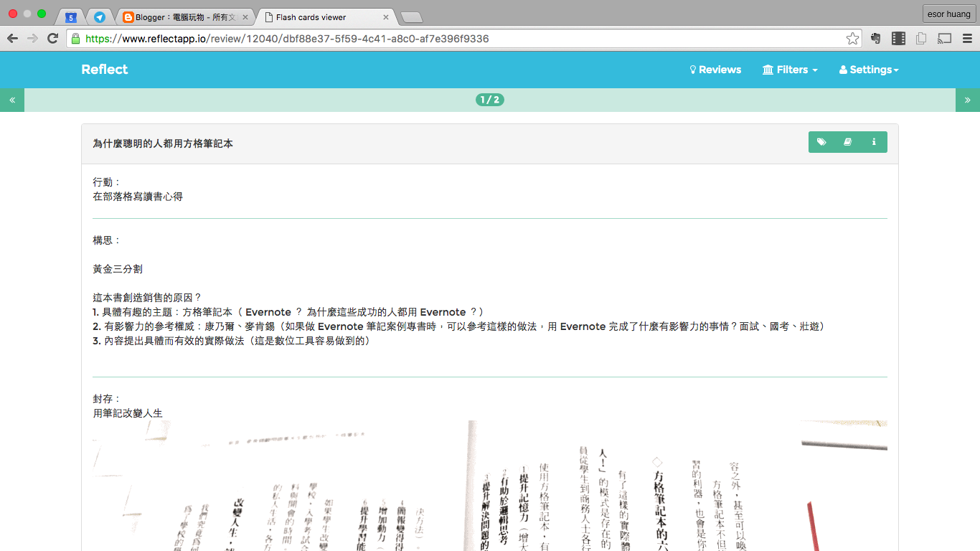This screenshot has height=551, width=980.
Task: Advance to the next card with the » arrow
Action: click(x=968, y=100)
